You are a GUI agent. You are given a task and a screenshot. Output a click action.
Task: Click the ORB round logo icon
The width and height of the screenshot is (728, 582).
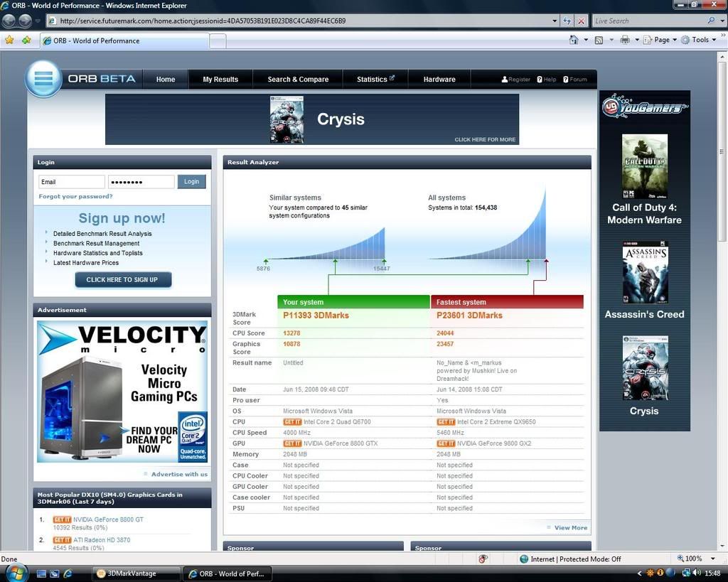[43, 78]
